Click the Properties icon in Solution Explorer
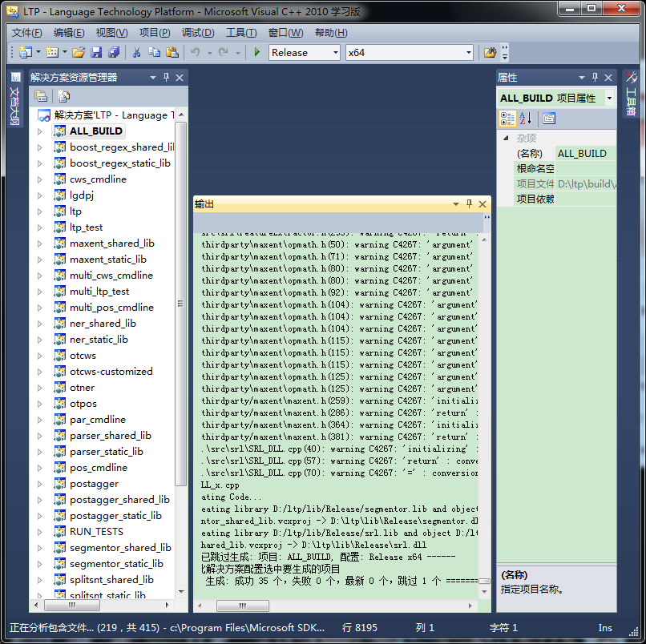 [41, 96]
